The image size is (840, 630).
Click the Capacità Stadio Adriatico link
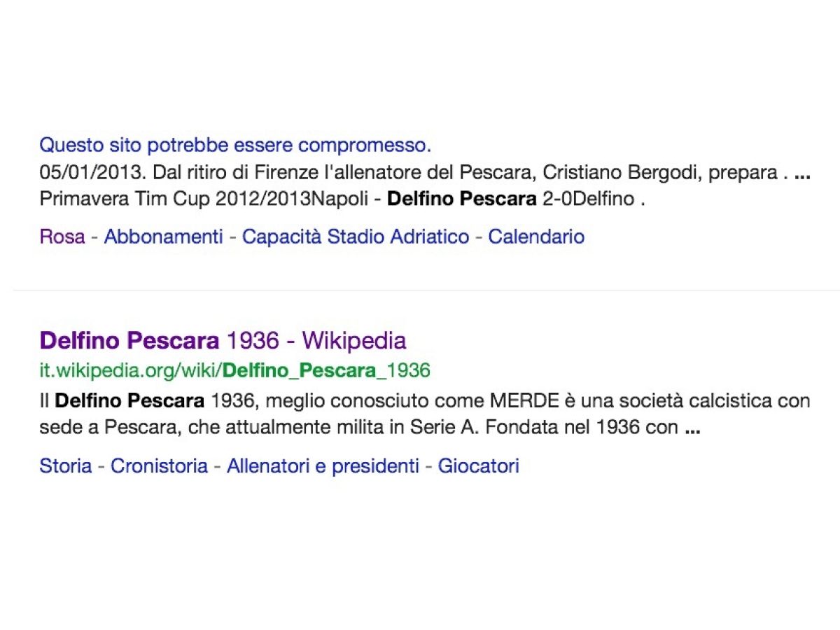coord(355,237)
